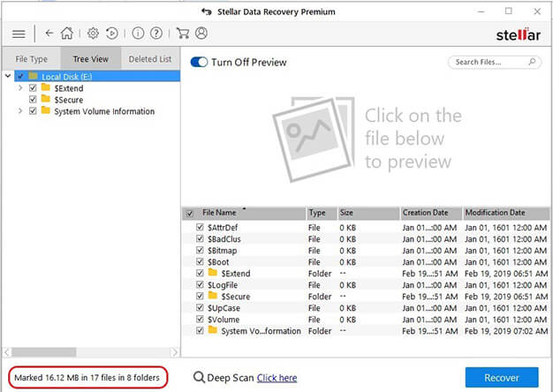Image resolution: width=553 pixels, height=392 pixels.
Task: Click the search magnifier icon
Action: (x=532, y=62)
